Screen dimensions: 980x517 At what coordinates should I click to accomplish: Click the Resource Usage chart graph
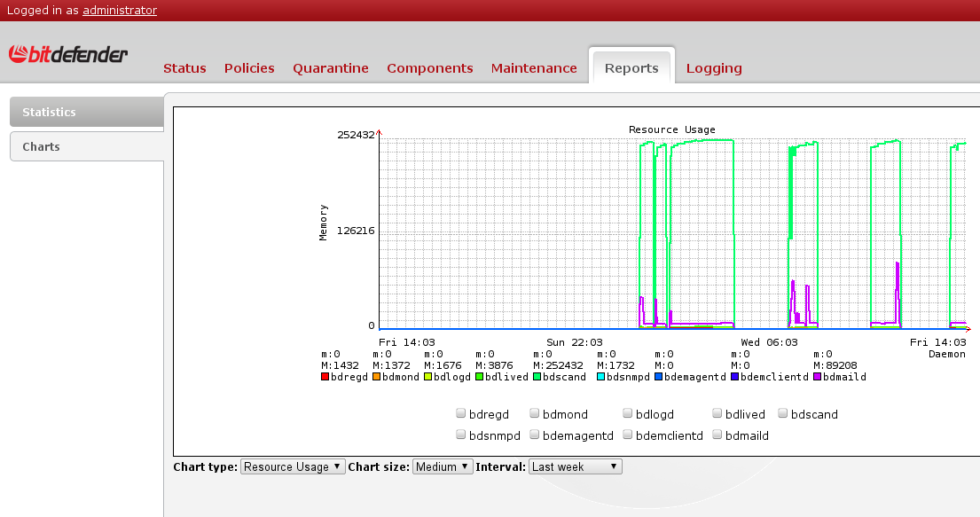click(672, 235)
